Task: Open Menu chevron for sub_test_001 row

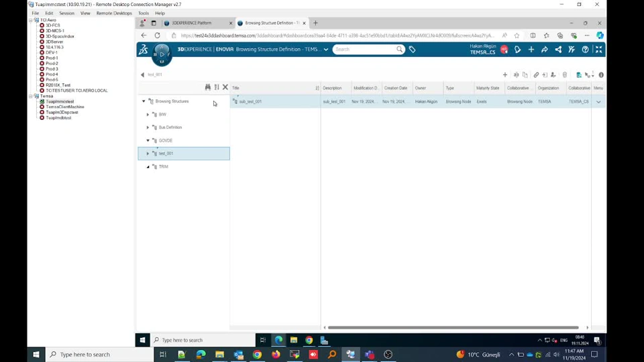Action: tap(598, 102)
